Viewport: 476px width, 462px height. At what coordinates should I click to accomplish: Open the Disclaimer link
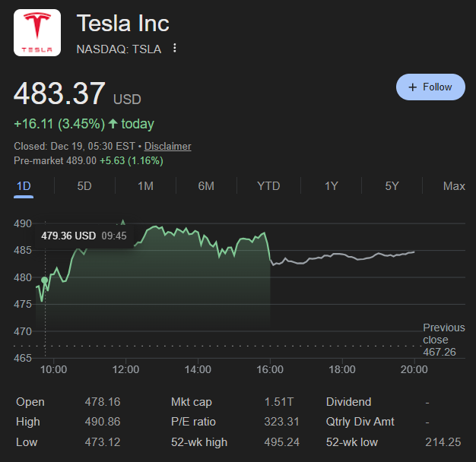pyautogui.click(x=167, y=146)
